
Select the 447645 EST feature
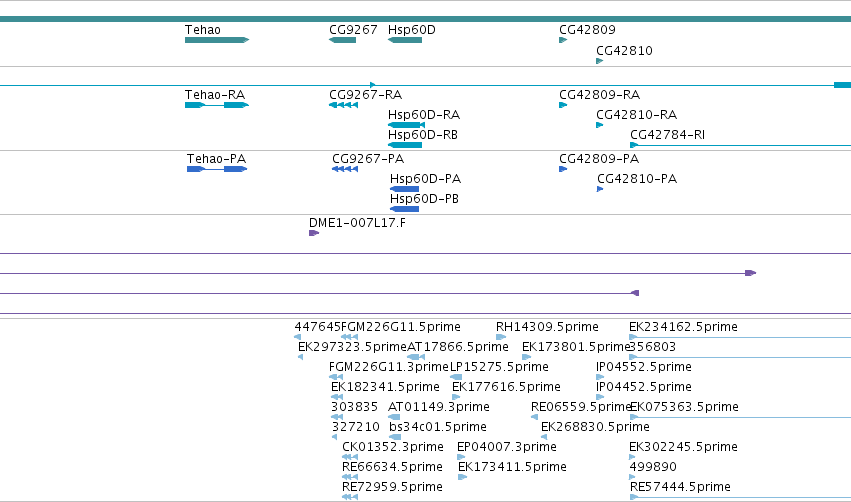[297, 337]
